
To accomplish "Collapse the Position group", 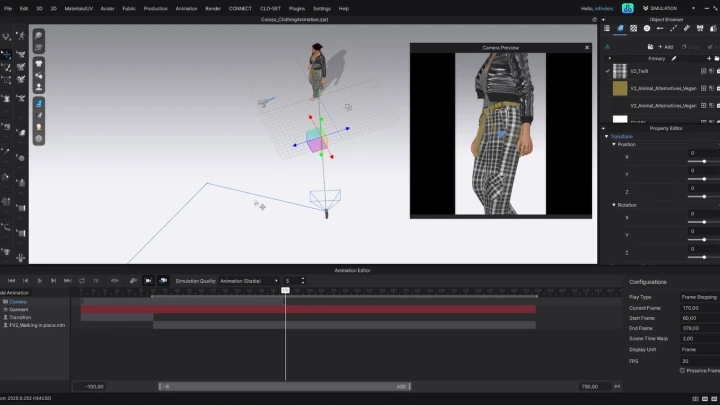I will point(614,144).
